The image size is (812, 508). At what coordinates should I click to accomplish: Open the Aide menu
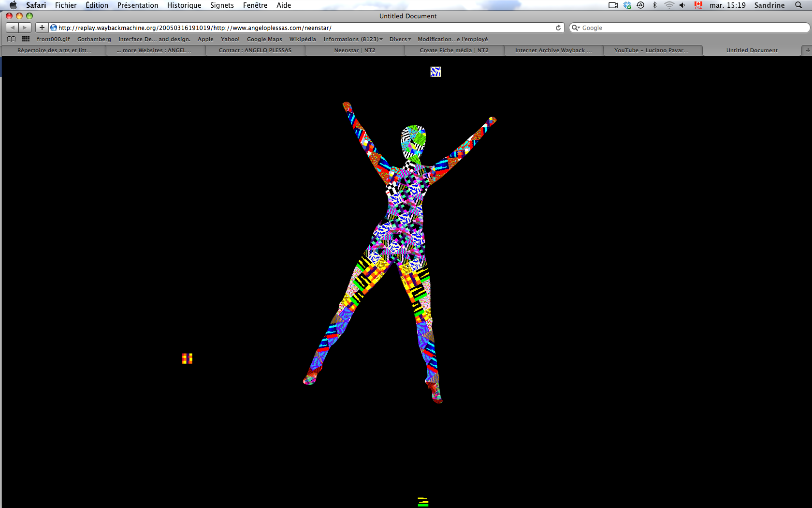[284, 5]
